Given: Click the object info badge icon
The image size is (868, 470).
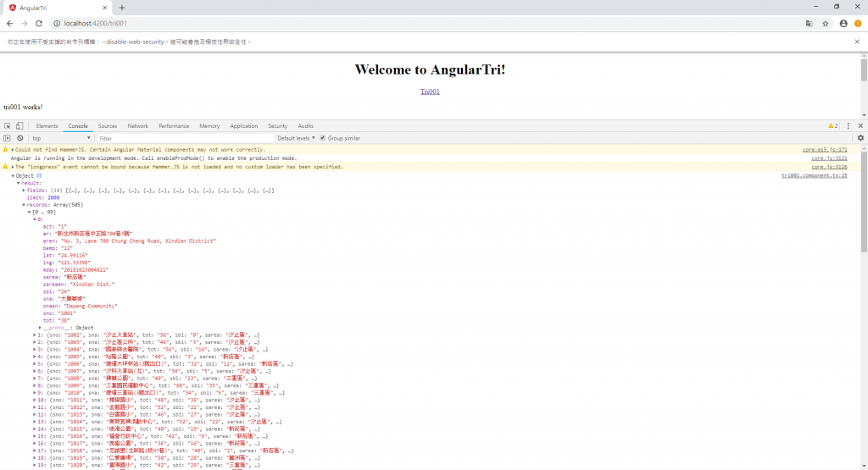Looking at the screenshot, I should point(39,176).
